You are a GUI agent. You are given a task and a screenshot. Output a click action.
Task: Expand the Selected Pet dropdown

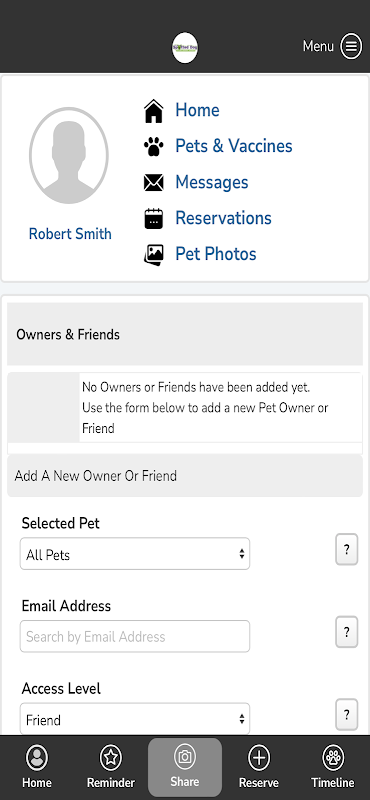135,554
